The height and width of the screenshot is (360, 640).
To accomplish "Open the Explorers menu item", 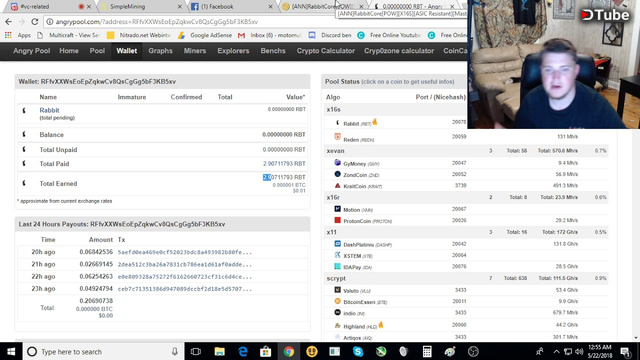I will [x=233, y=51].
